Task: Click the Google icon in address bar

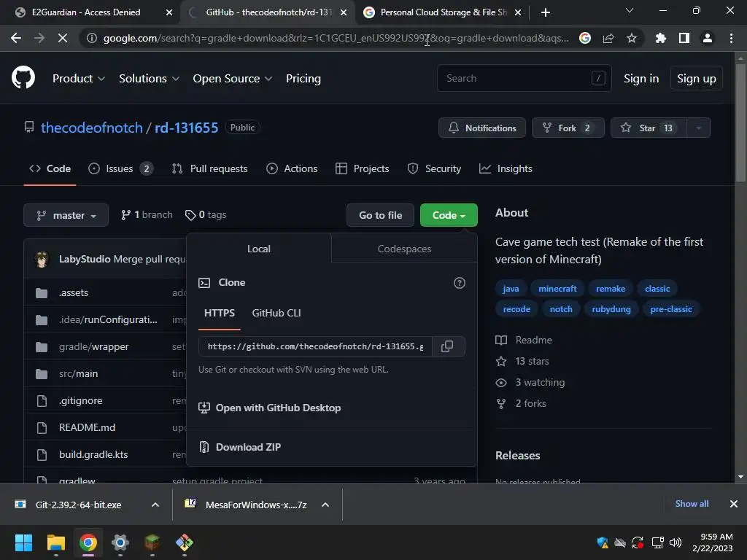Action: (585, 38)
